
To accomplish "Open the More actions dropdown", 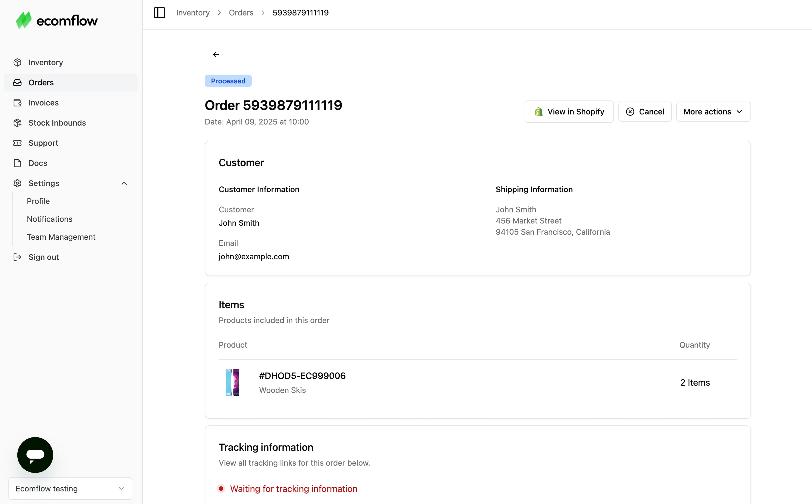I will coord(713,112).
